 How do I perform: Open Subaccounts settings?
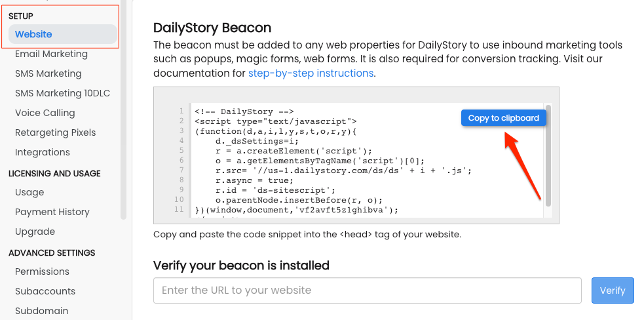pyautogui.click(x=45, y=291)
